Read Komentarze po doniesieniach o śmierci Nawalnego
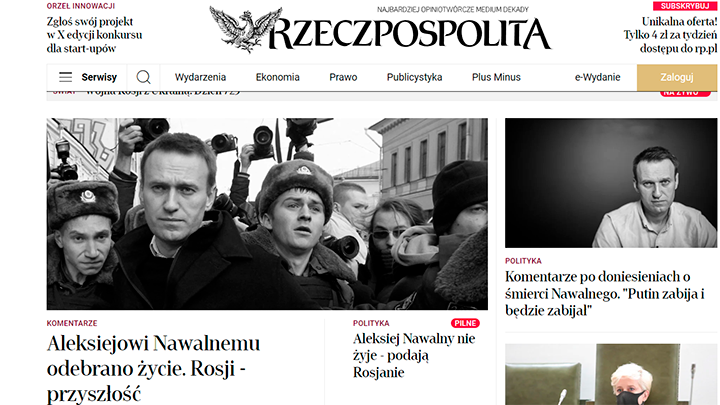The height and width of the screenshot is (405, 720). tap(605, 294)
